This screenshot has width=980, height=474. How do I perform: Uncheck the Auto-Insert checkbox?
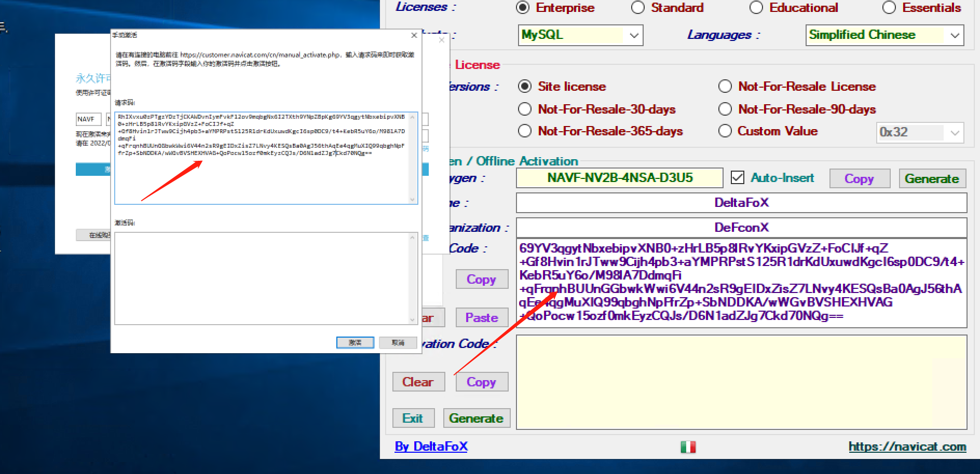738,178
